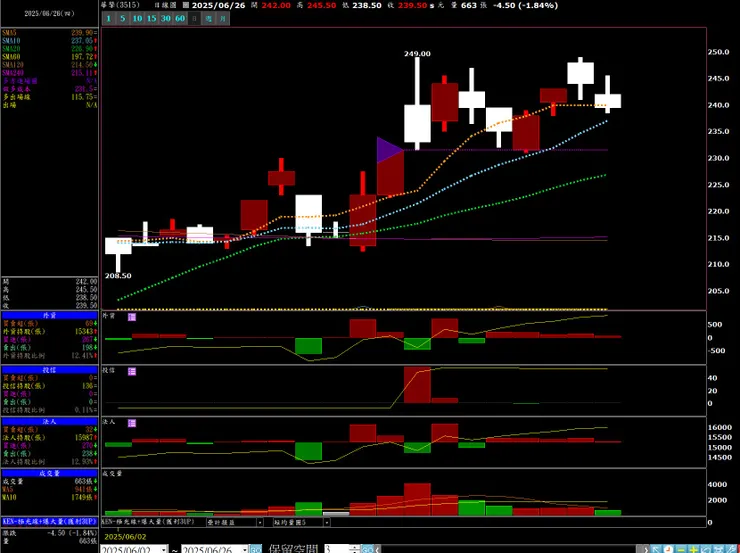Click the stock name 華擎(3515) title

point(120,5)
